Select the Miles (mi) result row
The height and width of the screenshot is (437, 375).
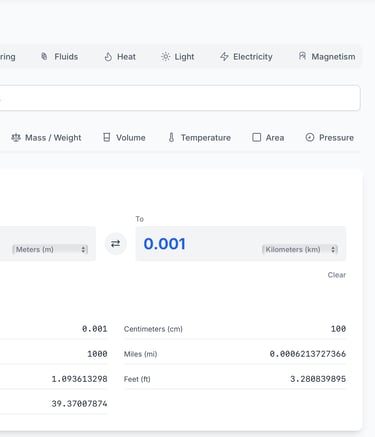click(235, 354)
